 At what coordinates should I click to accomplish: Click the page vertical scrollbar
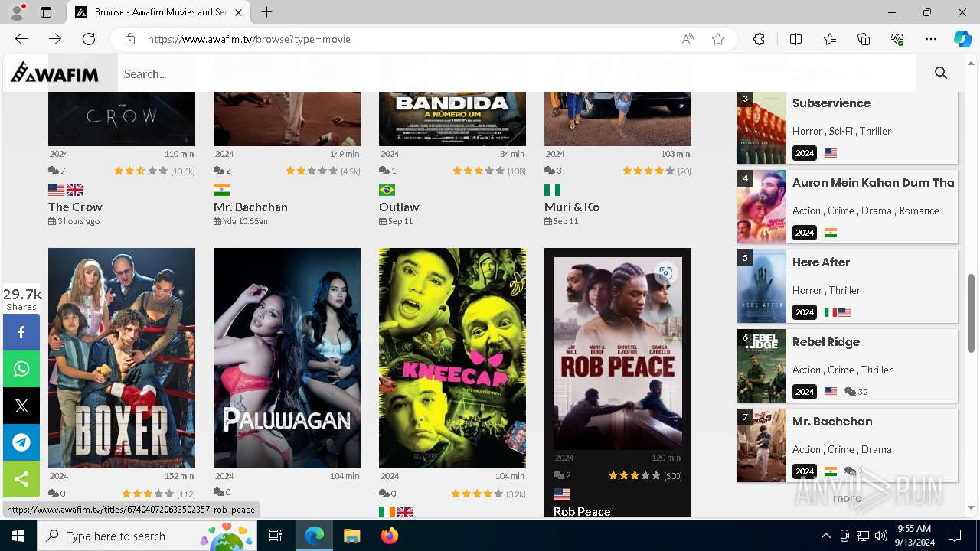tap(972, 314)
